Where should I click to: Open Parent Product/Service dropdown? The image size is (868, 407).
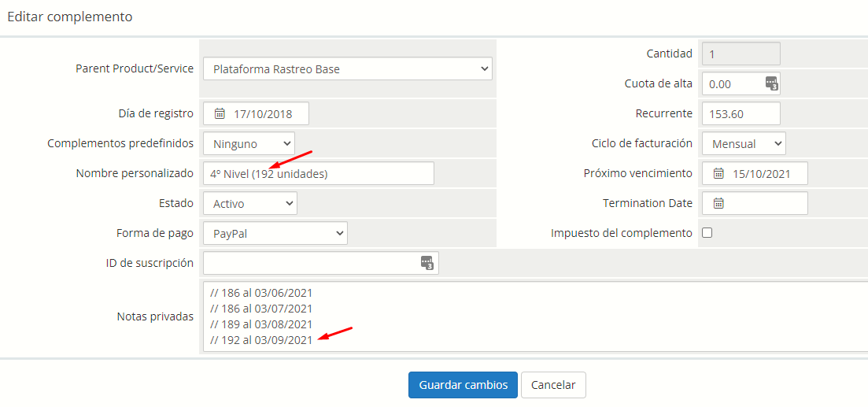coord(347,69)
